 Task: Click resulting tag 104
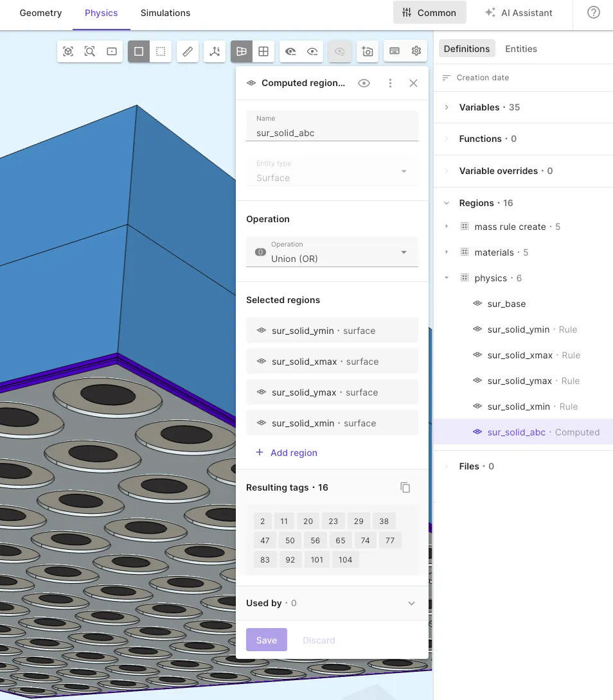(x=345, y=559)
